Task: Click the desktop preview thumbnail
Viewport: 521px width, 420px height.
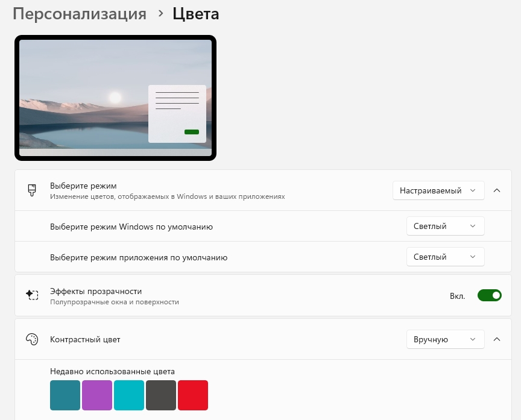Action: tap(115, 98)
